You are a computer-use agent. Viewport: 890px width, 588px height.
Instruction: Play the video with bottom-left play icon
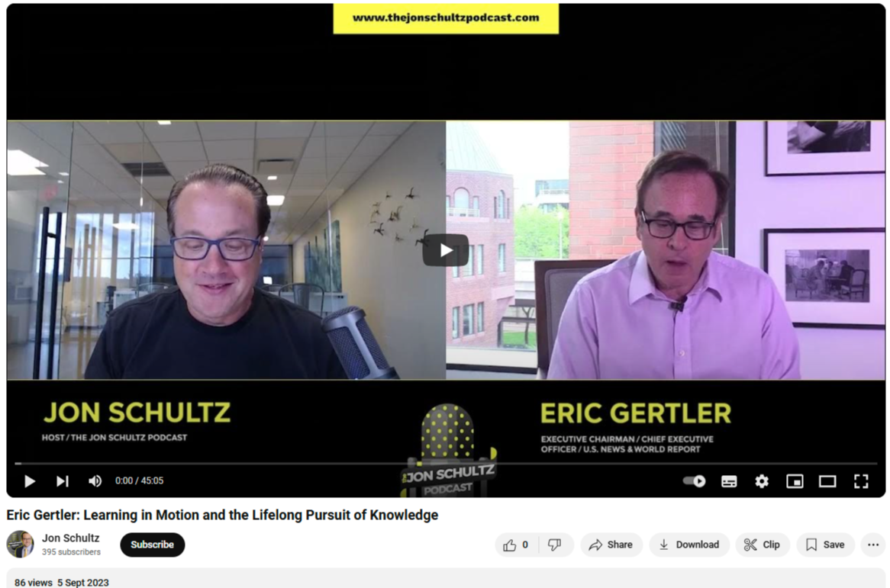(x=30, y=480)
